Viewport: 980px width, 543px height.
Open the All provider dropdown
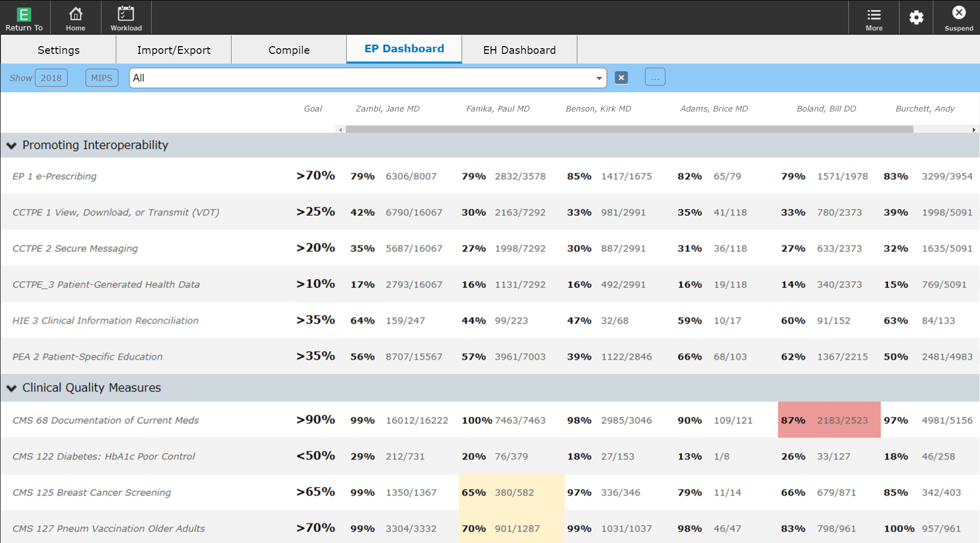368,78
